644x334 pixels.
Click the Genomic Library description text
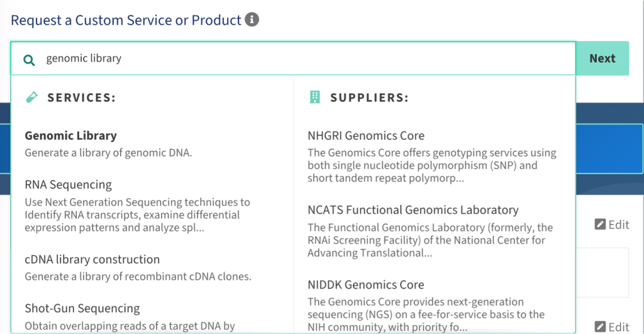[x=108, y=152]
